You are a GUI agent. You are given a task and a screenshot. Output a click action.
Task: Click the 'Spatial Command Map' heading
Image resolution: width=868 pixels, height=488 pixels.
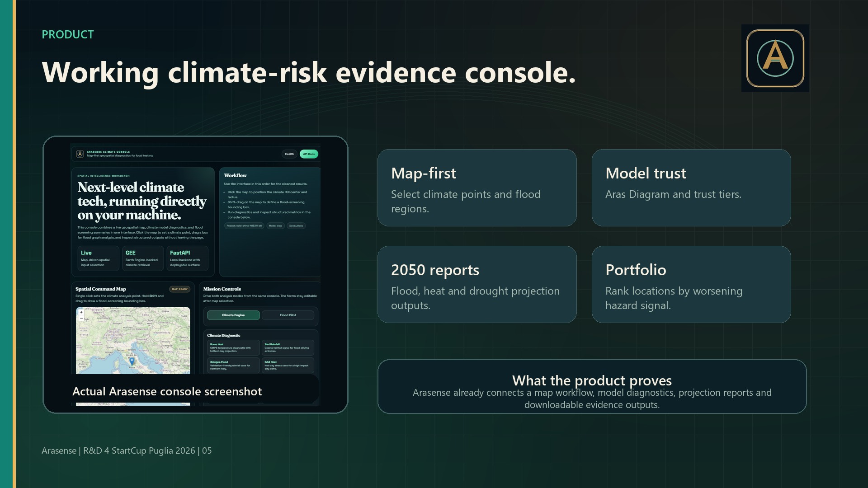[x=101, y=289]
